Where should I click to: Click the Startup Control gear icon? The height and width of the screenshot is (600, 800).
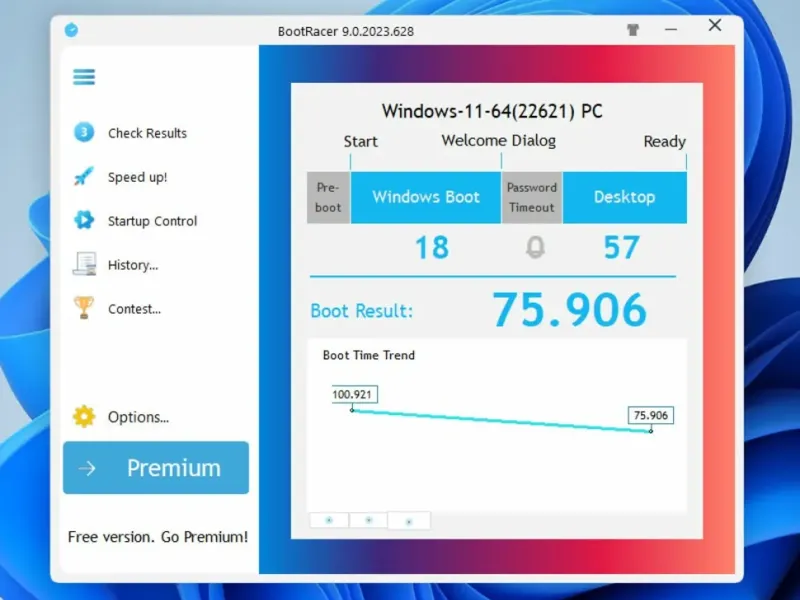pyautogui.click(x=84, y=220)
